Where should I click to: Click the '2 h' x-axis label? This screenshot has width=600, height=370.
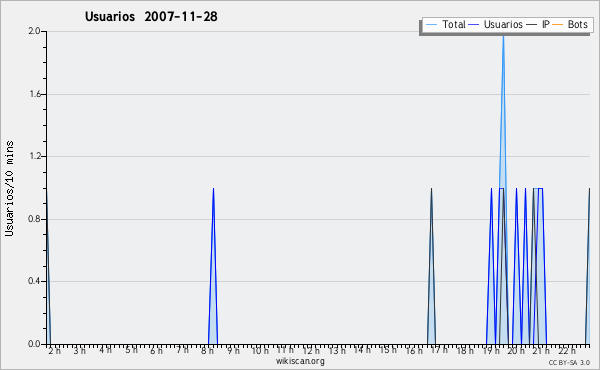(54, 351)
